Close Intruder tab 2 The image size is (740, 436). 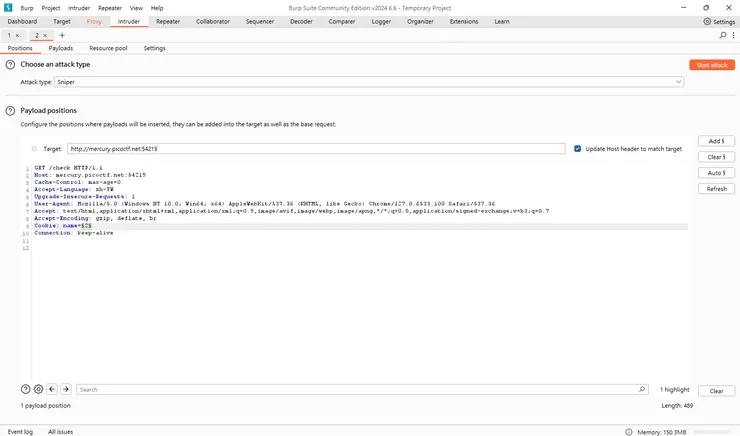(x=45, y=35)
